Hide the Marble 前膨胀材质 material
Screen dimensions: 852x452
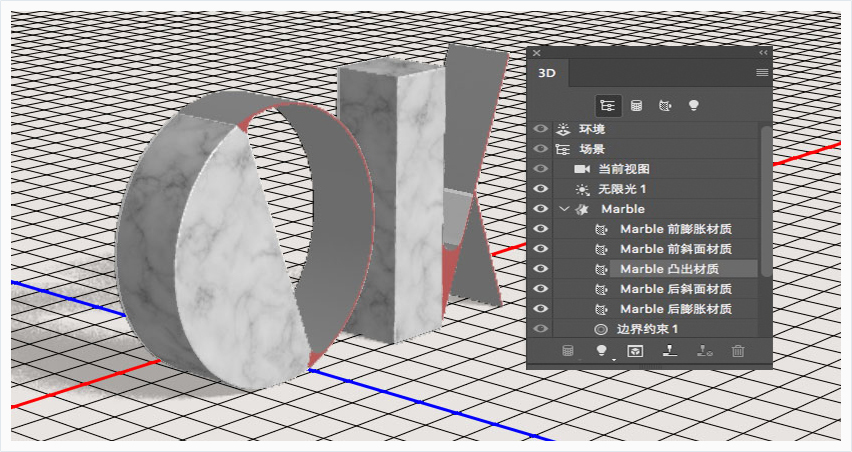pyautogui.click(x=540, y=229)
